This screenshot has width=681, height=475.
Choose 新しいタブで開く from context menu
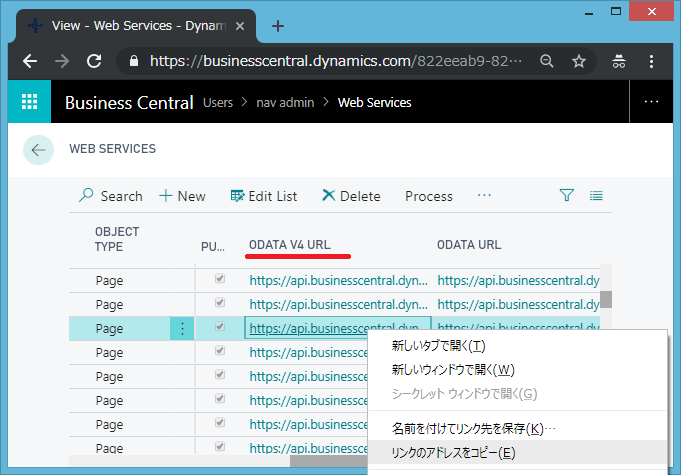(x=439, y=346)
